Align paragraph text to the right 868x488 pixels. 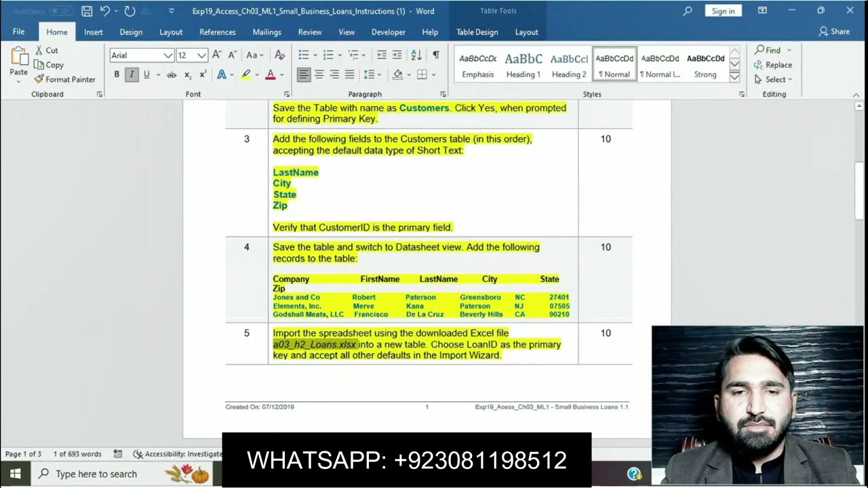tap(334, 75)
